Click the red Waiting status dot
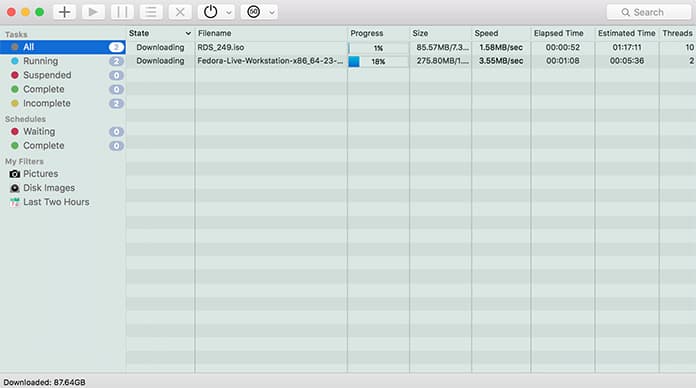 (x=15, y=132)
